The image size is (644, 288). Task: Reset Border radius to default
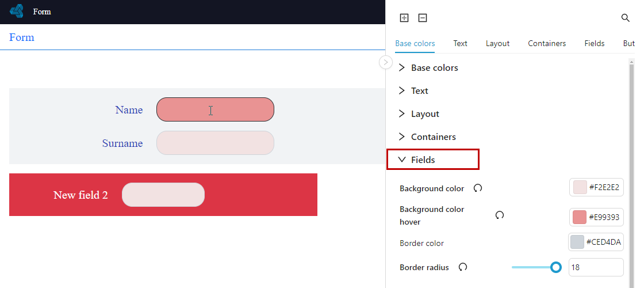(463, 267)
